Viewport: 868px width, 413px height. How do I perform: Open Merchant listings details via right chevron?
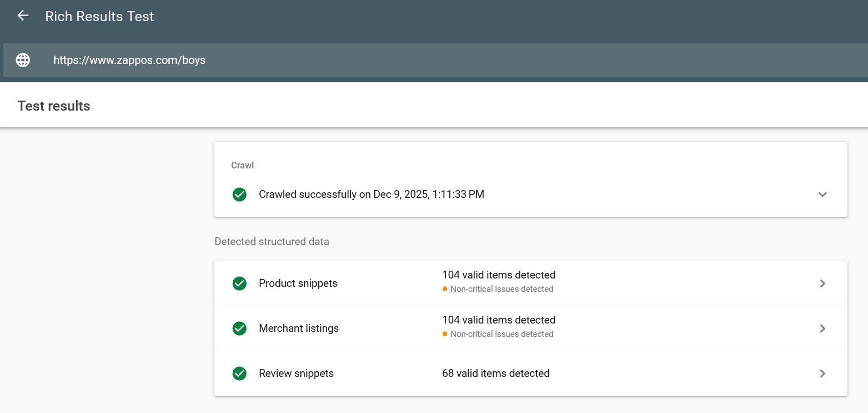[822, 329]
